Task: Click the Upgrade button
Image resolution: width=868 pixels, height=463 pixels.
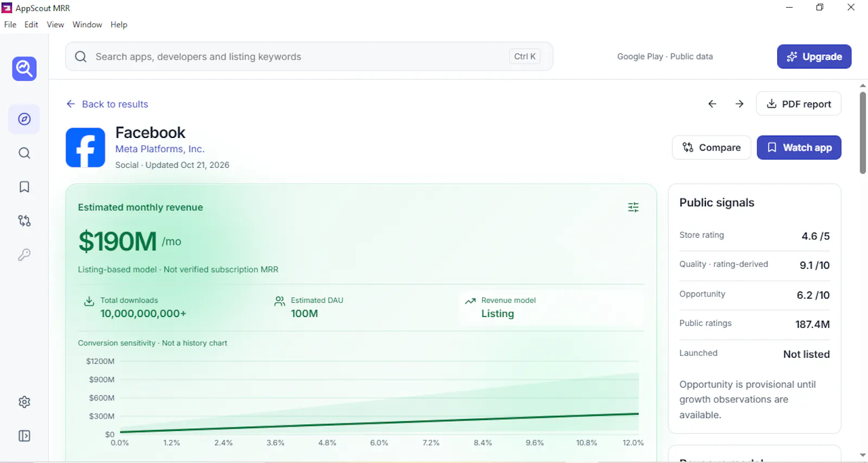Action: tap(814, 56)
